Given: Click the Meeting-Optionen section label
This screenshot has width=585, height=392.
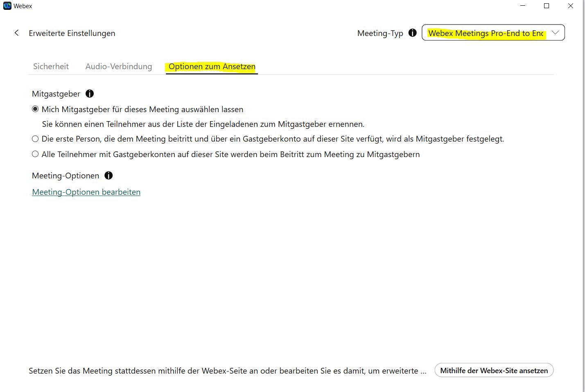Looking at the screenshot, I should point(66,176).
